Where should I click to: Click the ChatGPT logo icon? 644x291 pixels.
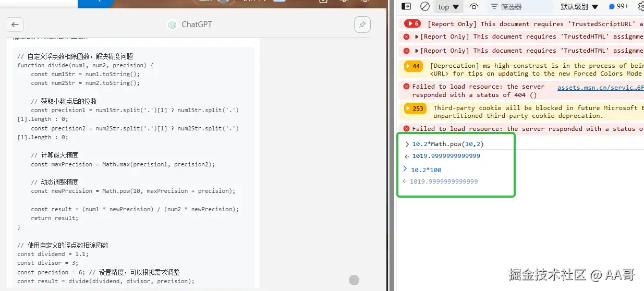tap(172, 25)
